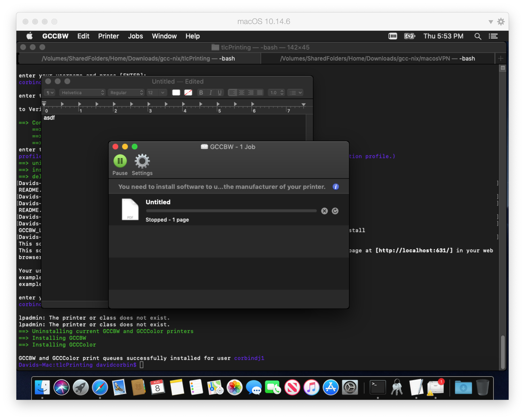Click the white text color swatch
Viewport: 525px width, 420px height.
pyautogui.click(x=176, y=93)
